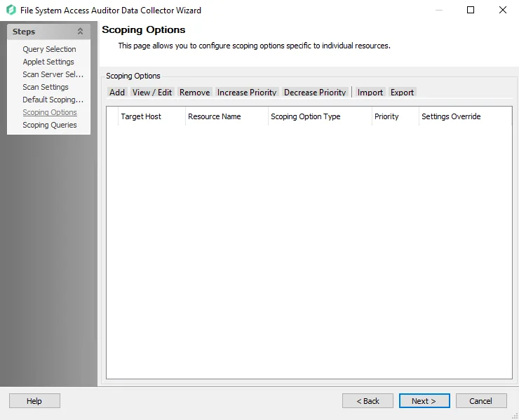Open the Applet Settings step
This screenshot has width=519, height=420.
pos(48,62)
